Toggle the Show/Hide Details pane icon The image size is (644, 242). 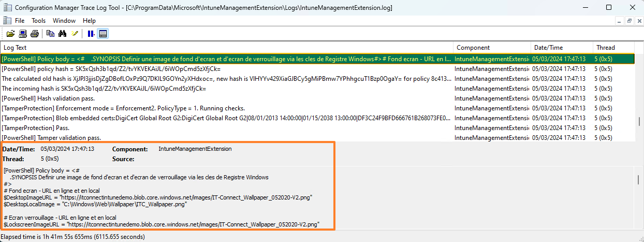click(103, 34)
